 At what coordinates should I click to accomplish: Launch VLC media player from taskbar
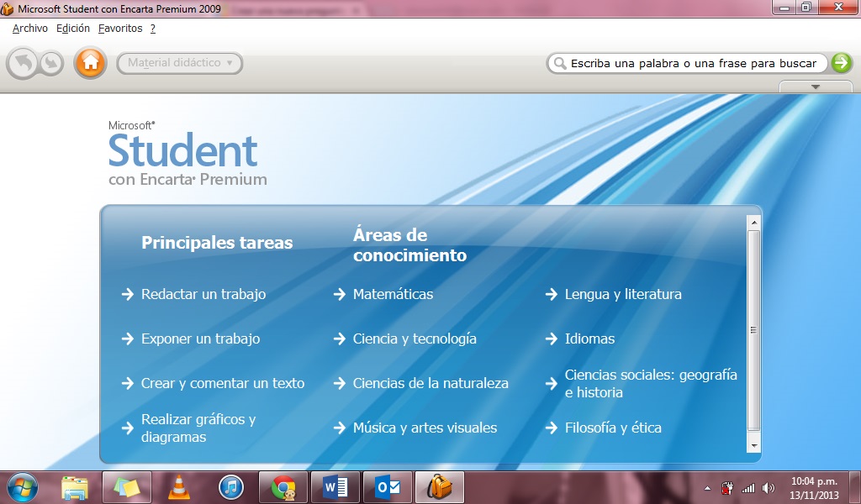click(178, 487)
